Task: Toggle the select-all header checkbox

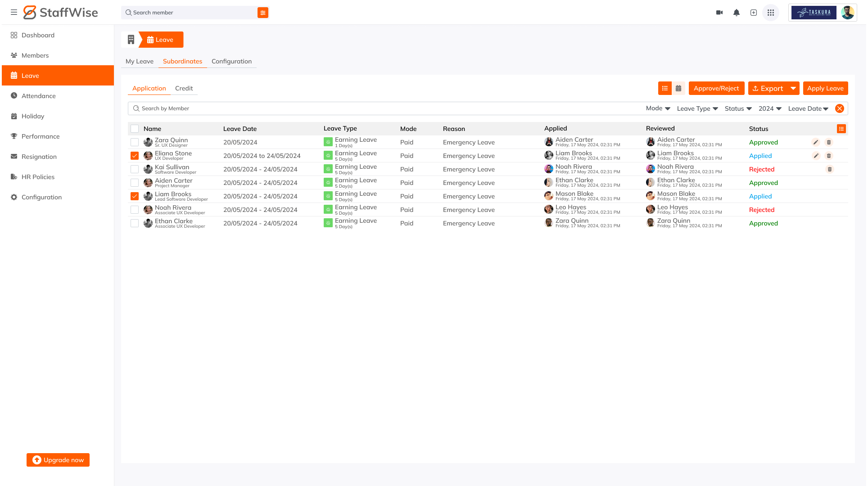Action: pyautogui.click(x=135, y=129)
